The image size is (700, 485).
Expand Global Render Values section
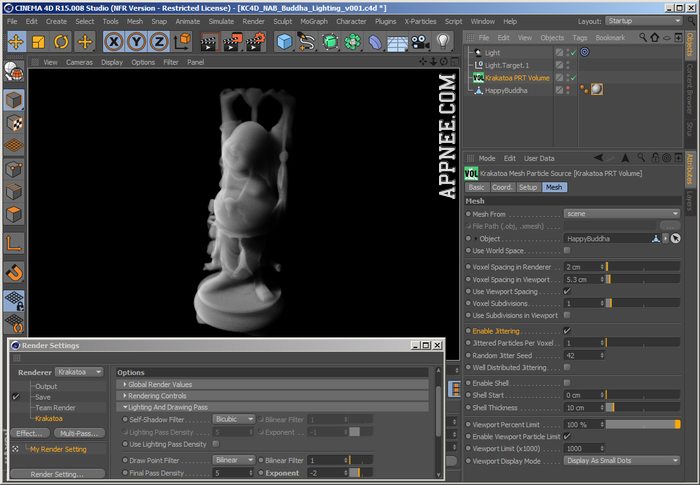272,385
